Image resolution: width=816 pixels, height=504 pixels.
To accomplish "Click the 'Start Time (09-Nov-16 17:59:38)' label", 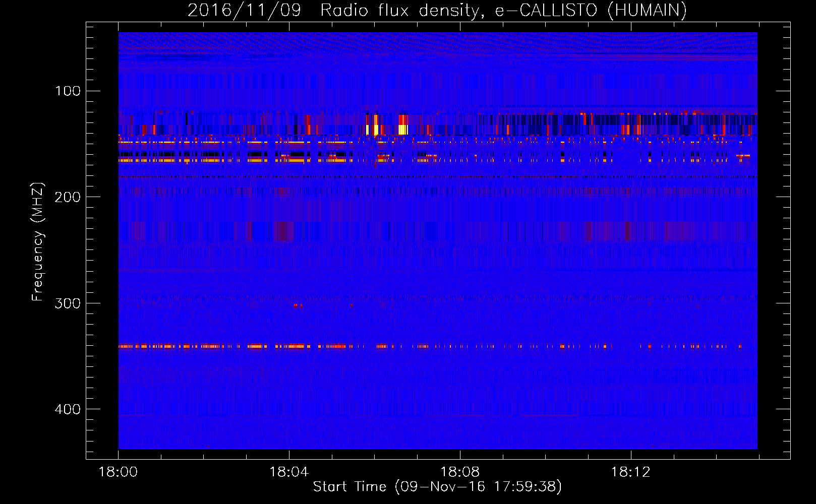I will point(437,487).
